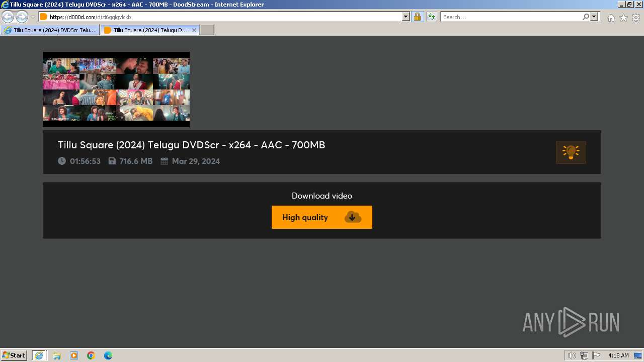Expand the address bar autocomplete dropdown

pos(406,17)
